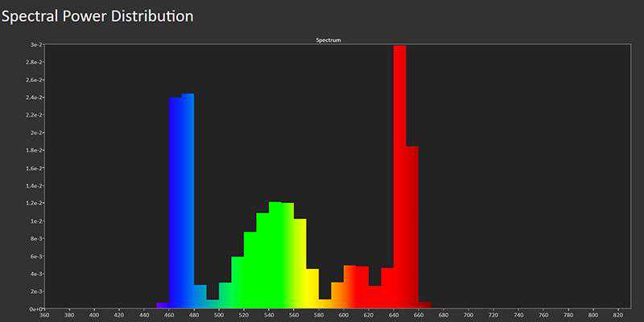Click the 1e-2 tick label on Y axis
The image size is (644, 322).
click(x=35, y=221)
